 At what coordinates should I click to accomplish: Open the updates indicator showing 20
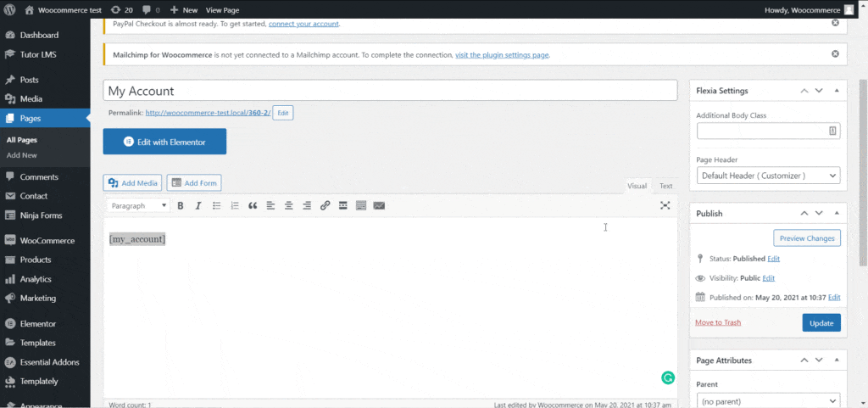[121, 10]
